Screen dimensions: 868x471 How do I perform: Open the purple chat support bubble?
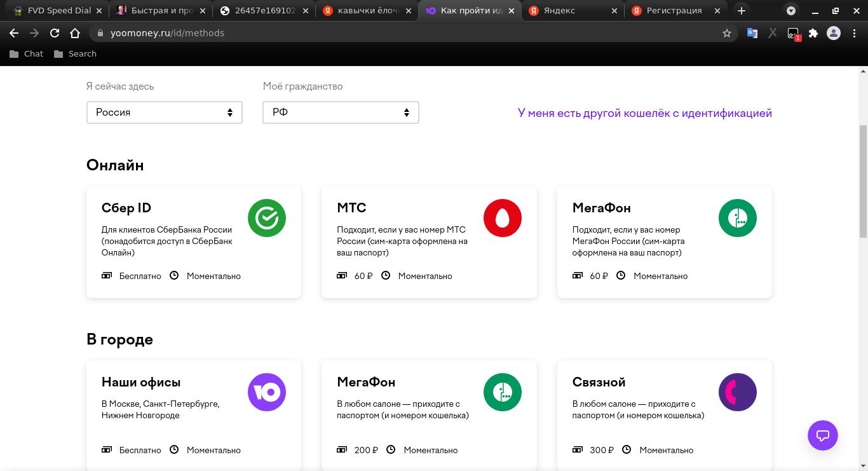[822, 435]
